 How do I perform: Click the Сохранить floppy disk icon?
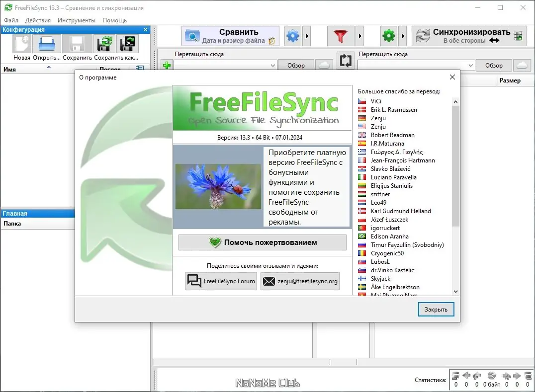click(77, 44)
